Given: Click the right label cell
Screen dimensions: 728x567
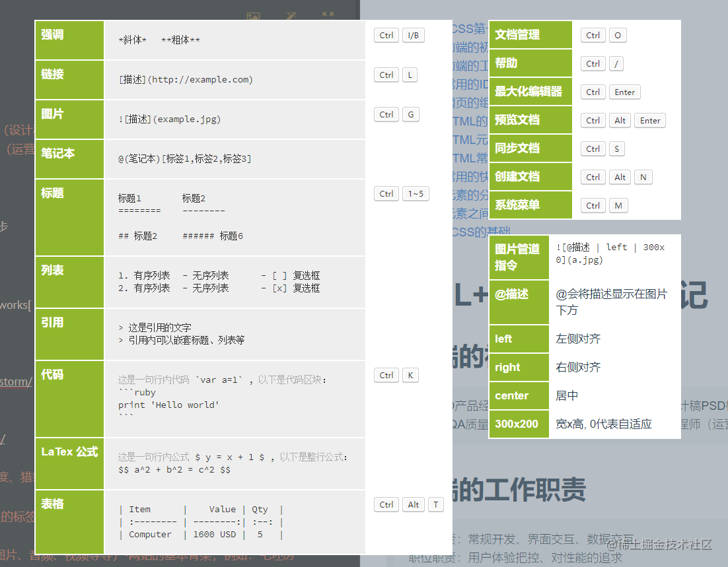Looking at the screenshot, I should click(519, 367).
